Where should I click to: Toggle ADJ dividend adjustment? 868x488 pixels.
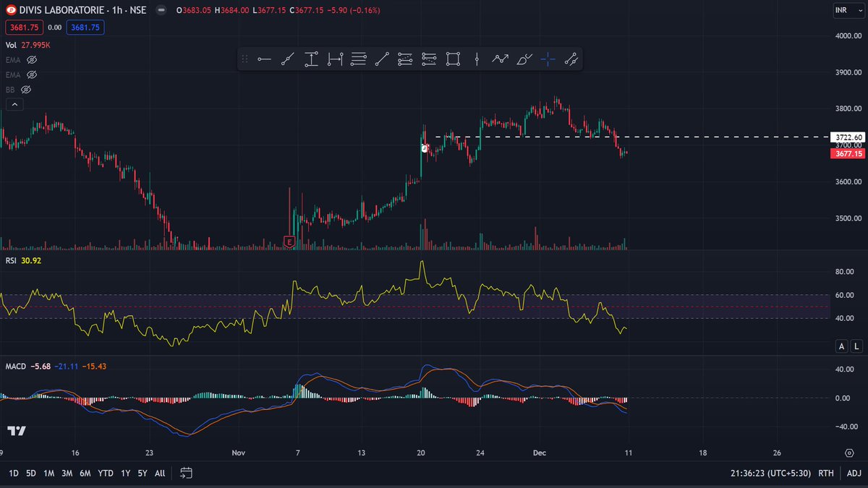point(854,474)
